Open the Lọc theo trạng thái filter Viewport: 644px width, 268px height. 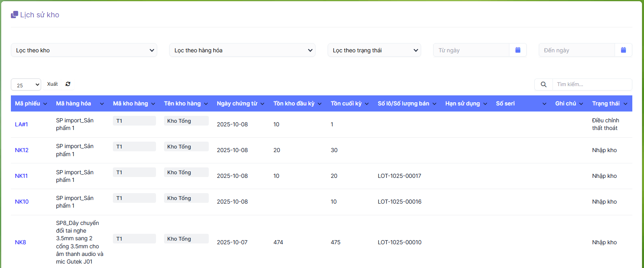click(374, 50)
